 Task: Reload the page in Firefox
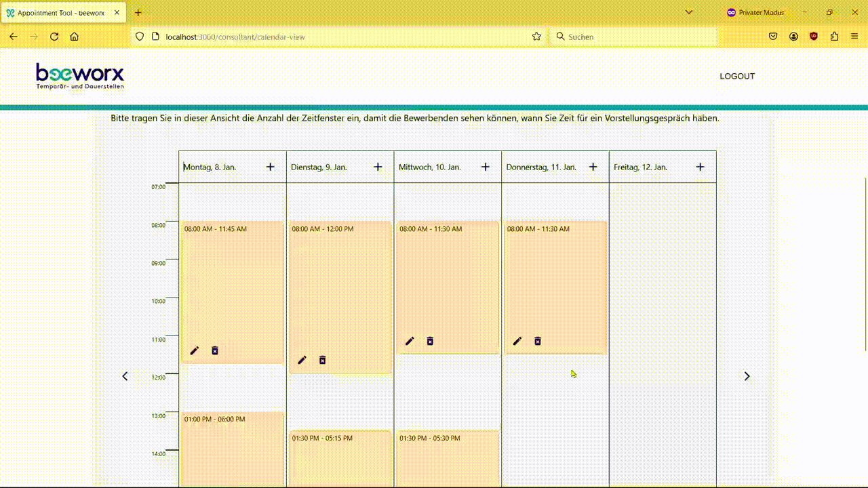coord(54,37)
